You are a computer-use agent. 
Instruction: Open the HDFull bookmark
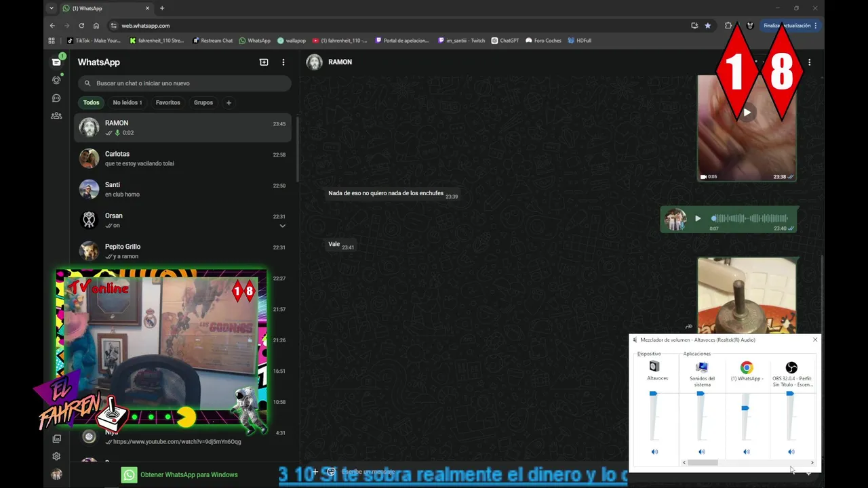coord(579,41)
